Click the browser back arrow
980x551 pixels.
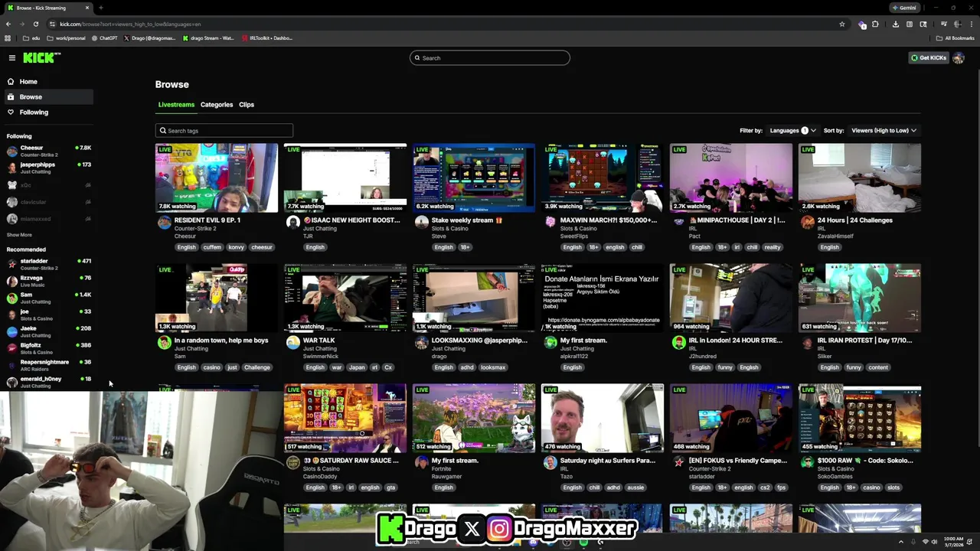[x=8, y=24]
